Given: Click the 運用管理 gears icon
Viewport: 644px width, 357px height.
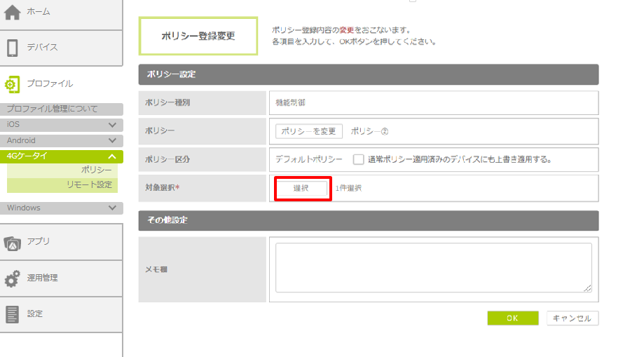Looking at the screenshot, I should click(x=13, y=278).
